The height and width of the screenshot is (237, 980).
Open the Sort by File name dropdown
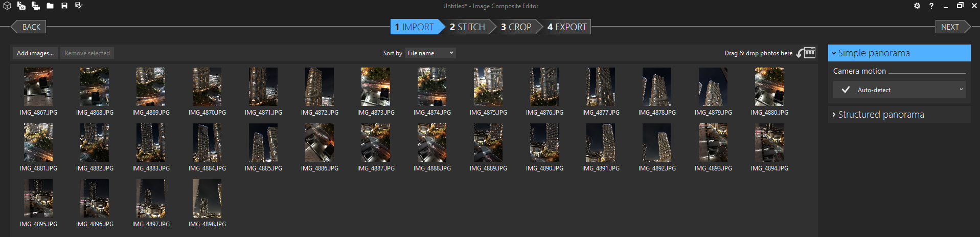point(430,53)
